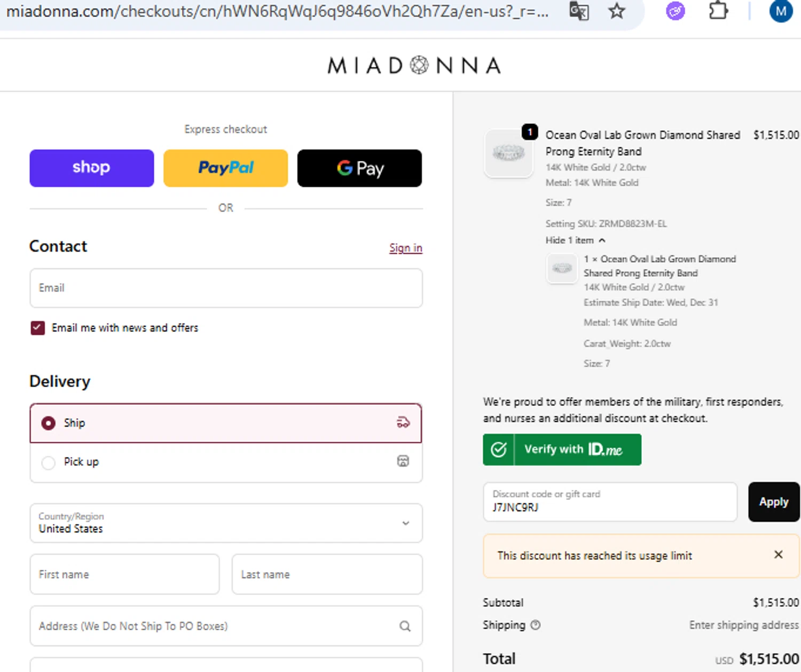Click the Enter shipping address text

(x=744, y=625)
